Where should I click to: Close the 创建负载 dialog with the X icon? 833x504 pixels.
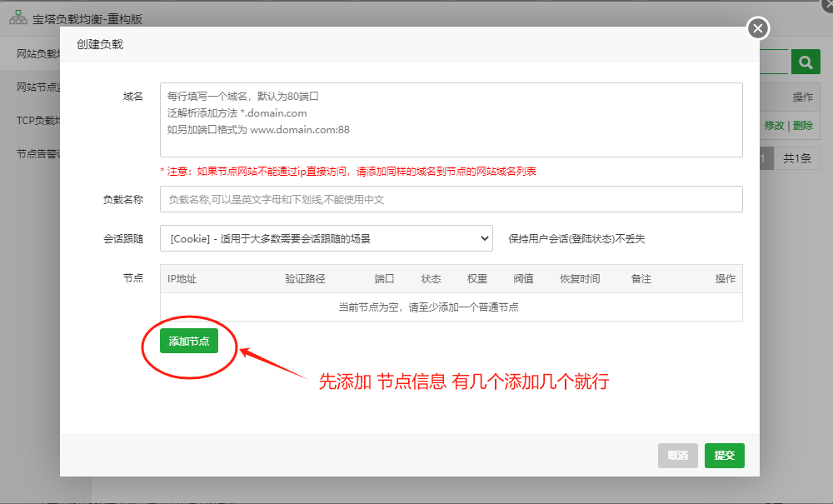(x=758, y=28)
